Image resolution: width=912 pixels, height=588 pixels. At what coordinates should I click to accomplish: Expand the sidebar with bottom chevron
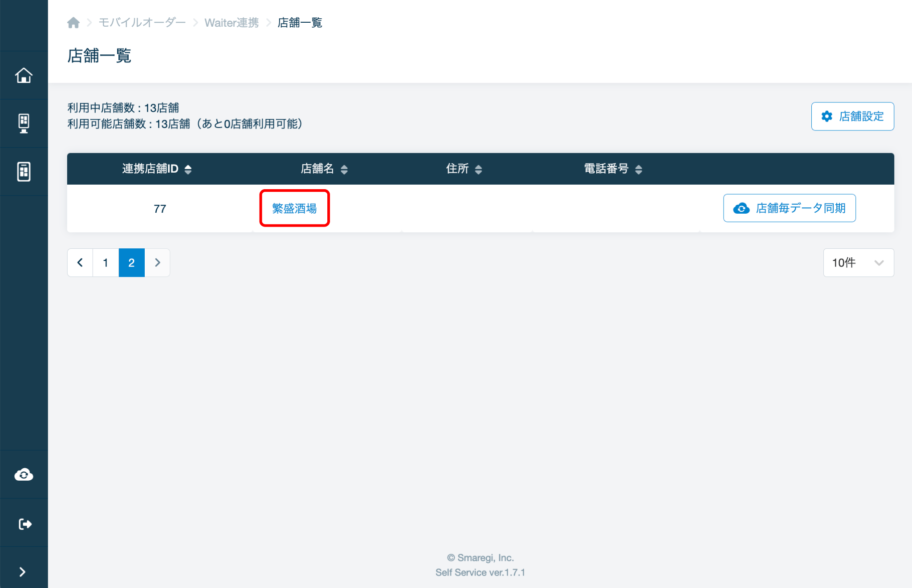(23, 572)
